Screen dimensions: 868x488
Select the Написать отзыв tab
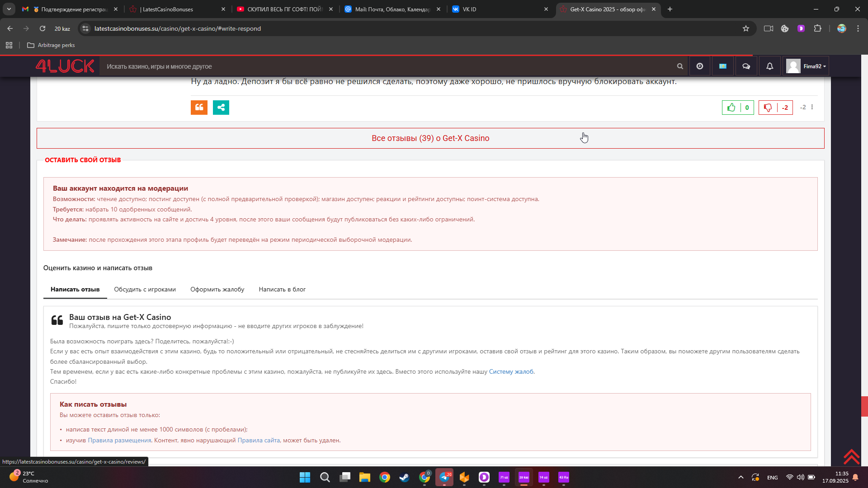[75, 290]
